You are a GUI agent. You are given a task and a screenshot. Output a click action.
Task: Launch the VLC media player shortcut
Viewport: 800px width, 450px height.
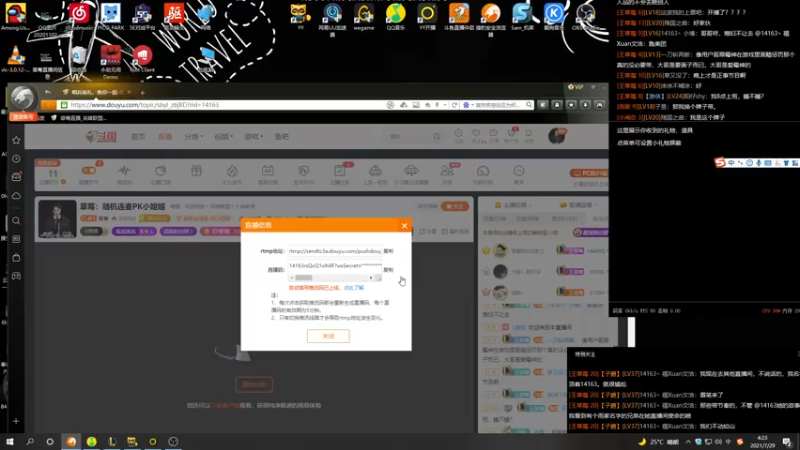15,59
